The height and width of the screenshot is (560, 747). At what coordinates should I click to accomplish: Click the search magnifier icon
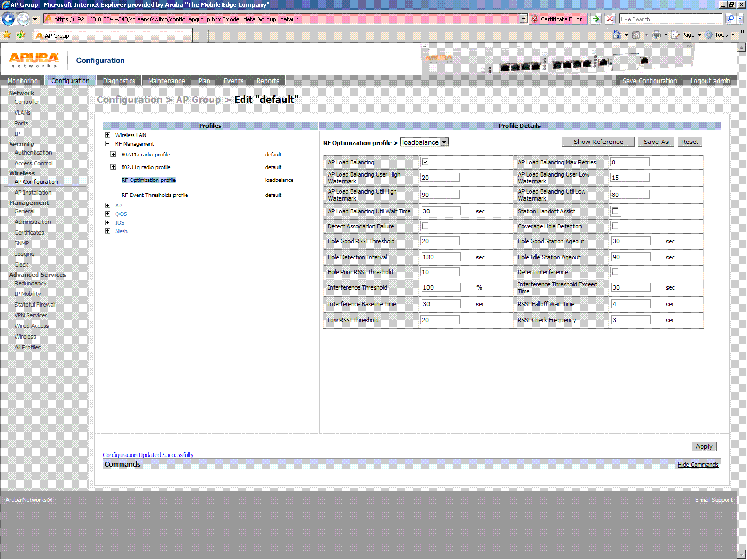point(730,19)
